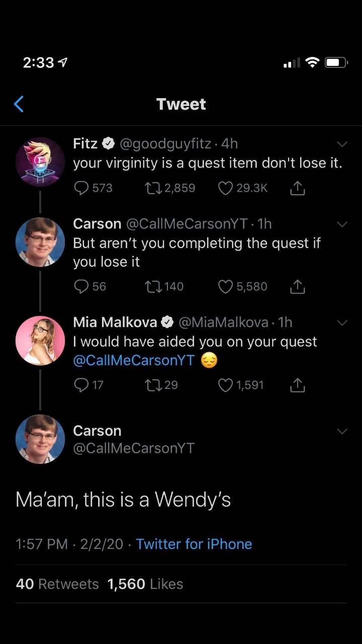Open Carson's profile picture

40,439
